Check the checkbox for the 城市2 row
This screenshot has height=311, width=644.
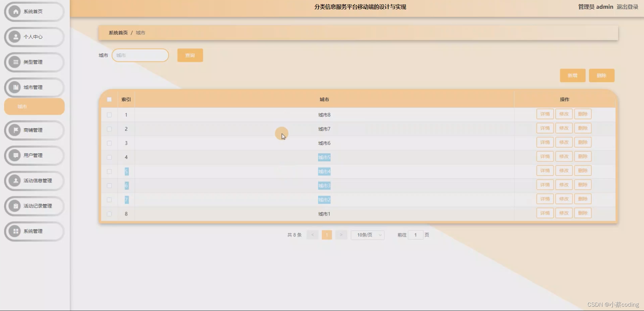[x=109, y=199]
